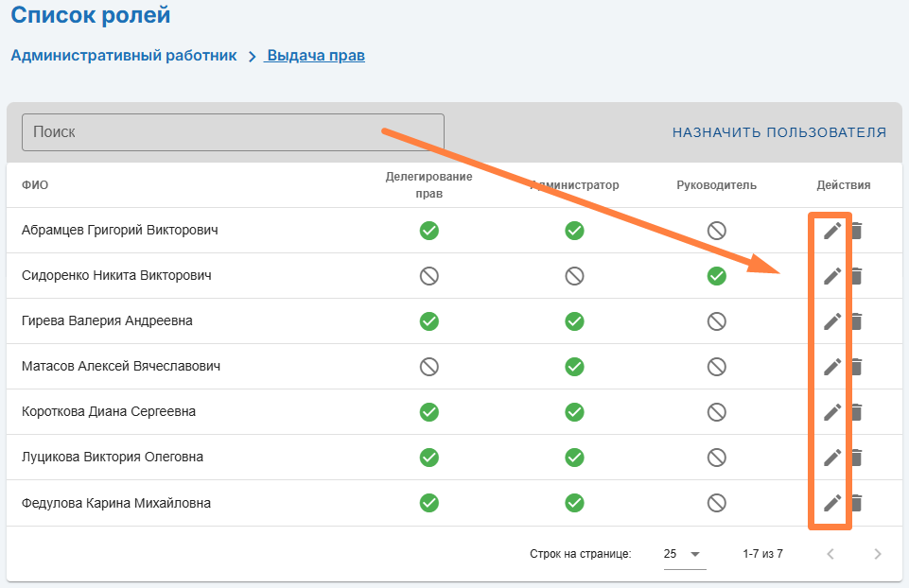This screenshot has width=909, height=588.
Task: Remove Гирева Валерия Андреевна with trash icon
Action: coord(857,320)
